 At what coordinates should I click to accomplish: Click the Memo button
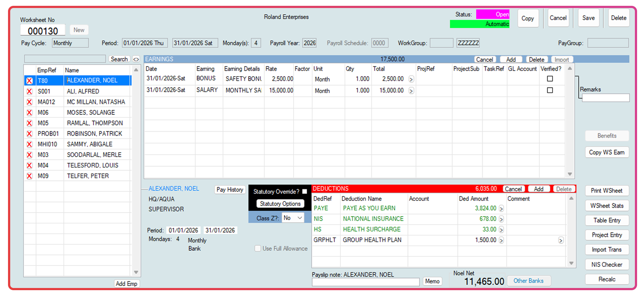432,281
